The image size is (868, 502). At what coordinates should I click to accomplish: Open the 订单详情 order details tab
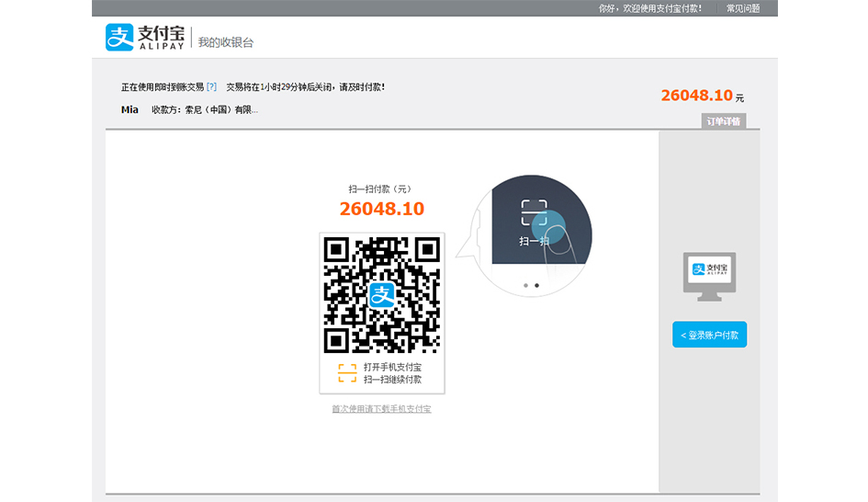pos(724,121)
